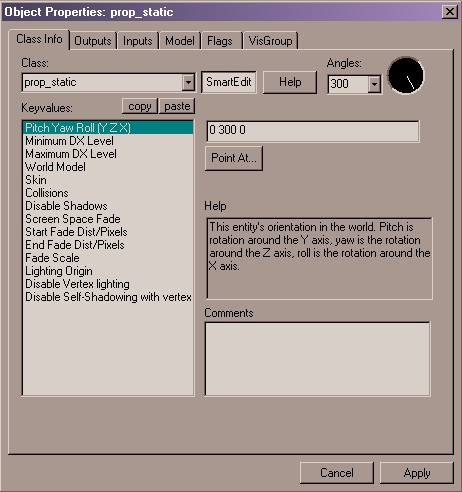Click the paste keyvalues button

coord(177,106)
